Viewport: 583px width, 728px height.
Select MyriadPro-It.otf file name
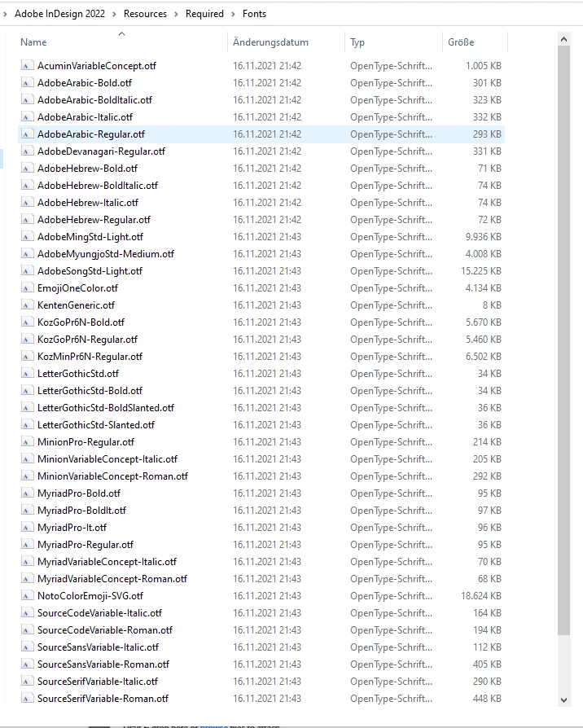pos(72,528)
